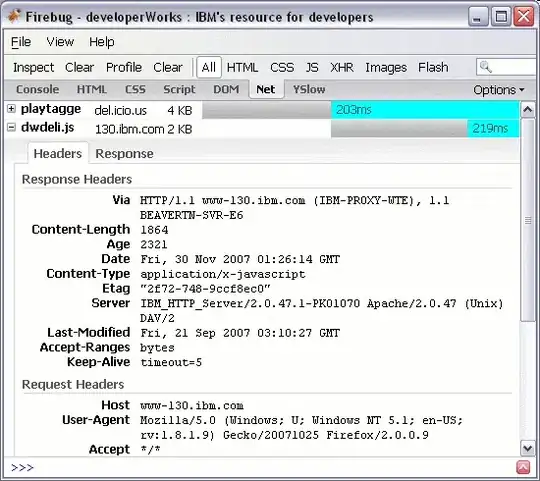Click the Host value www-130.ibm.com
The width and height of the screenshot is (540, 481).
click(191, 406)
